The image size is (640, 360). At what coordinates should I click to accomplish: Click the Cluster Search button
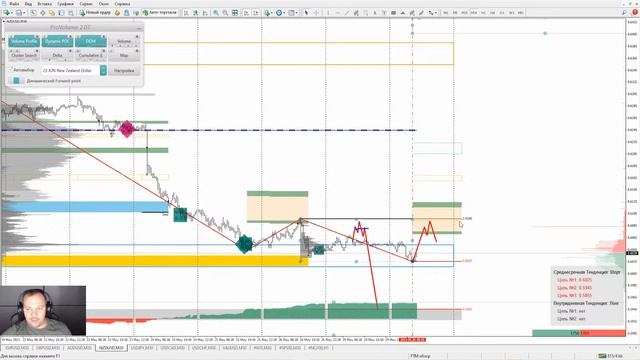click(24, 55)
